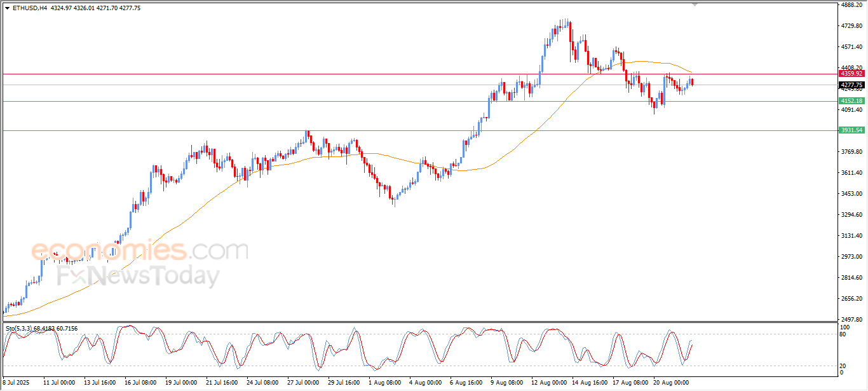Screen dimensions: 868x391
Task: Click the 24 Jul 08:00 time label
Action: (262, 383)
